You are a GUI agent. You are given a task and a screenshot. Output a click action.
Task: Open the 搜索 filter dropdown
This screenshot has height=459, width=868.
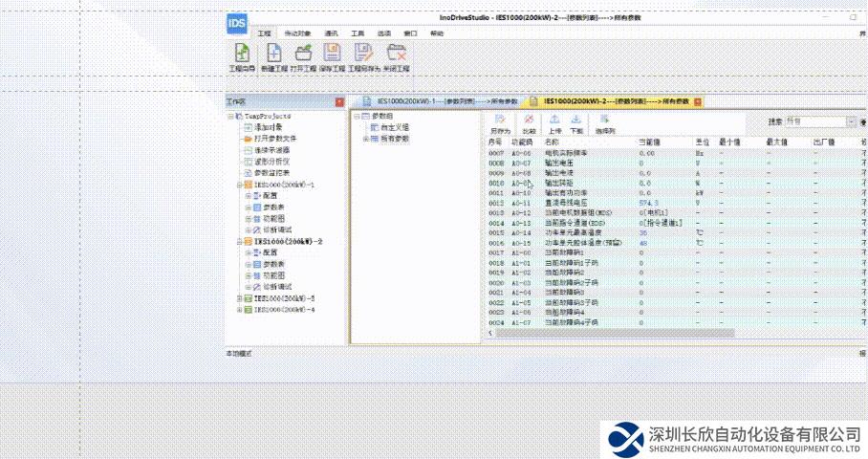click(x=851, y=122)
